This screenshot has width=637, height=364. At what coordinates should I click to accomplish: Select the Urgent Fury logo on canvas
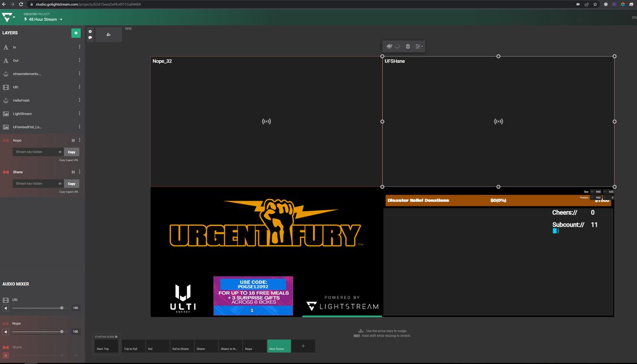point(265,223)
